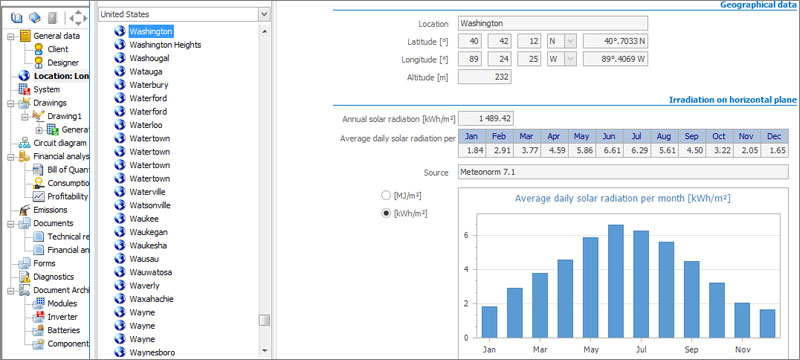Open the Profitability chart entry
Viewport: 800px width, 360px height.
tap(68, 196)
